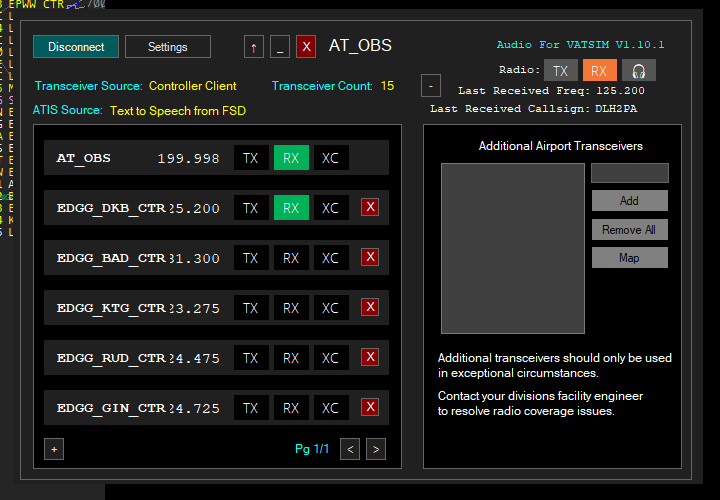Screen dimensions: 720x500
Task: Go to next page of stations
Action: (x=375, y=449)
